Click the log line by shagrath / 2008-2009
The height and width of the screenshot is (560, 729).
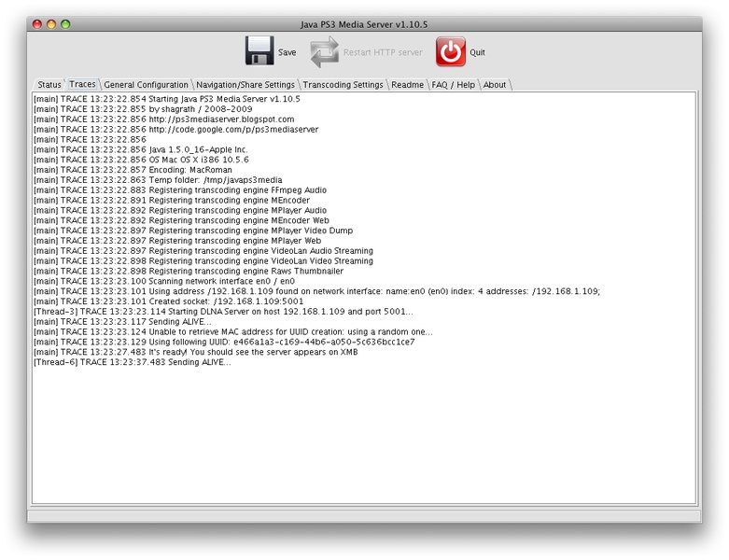coord(143,109)
